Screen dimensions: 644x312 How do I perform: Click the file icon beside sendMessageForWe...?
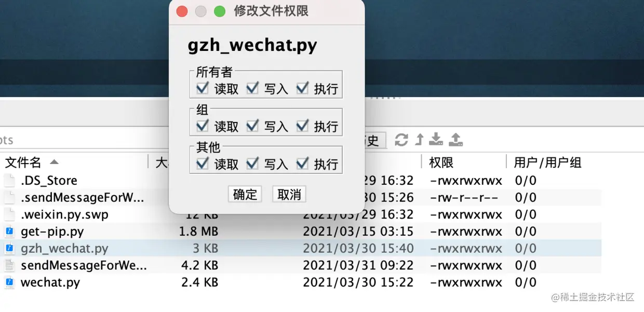(10, 265)
